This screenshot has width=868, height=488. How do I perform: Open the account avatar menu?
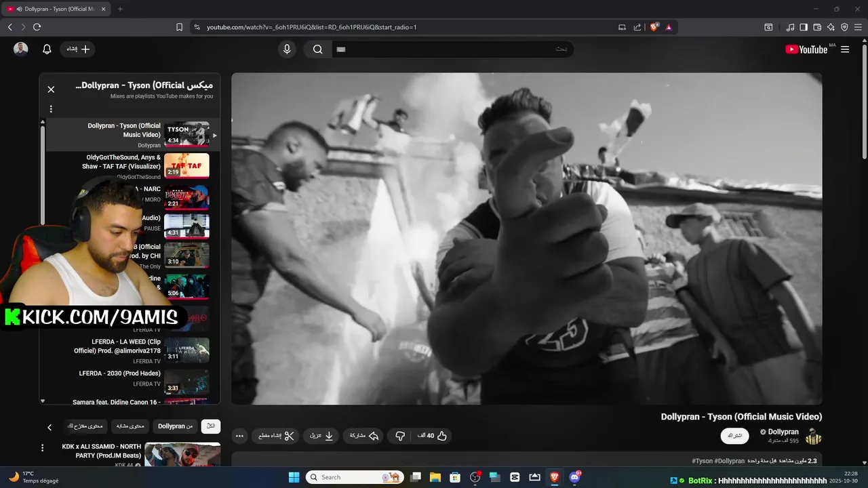point(21,49)
